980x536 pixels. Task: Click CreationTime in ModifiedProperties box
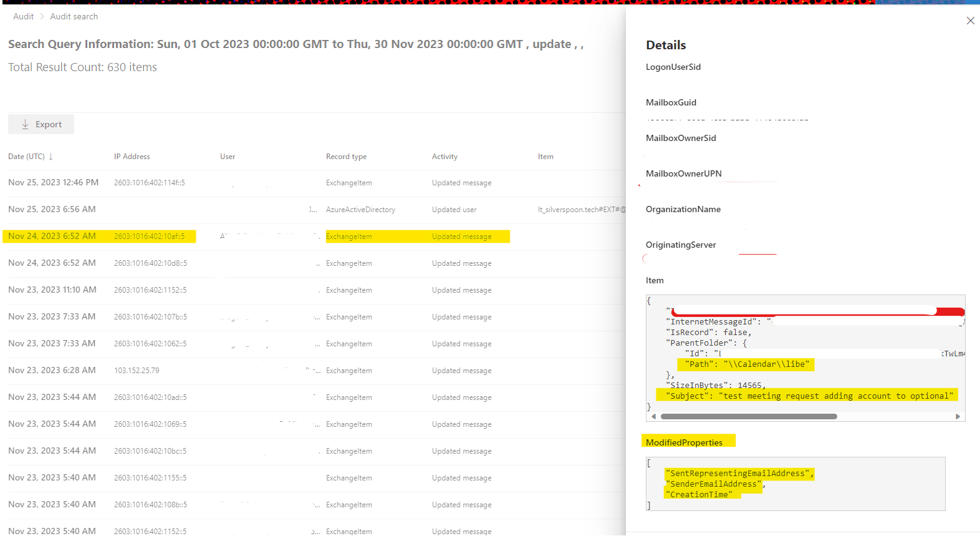coord(699,495)
